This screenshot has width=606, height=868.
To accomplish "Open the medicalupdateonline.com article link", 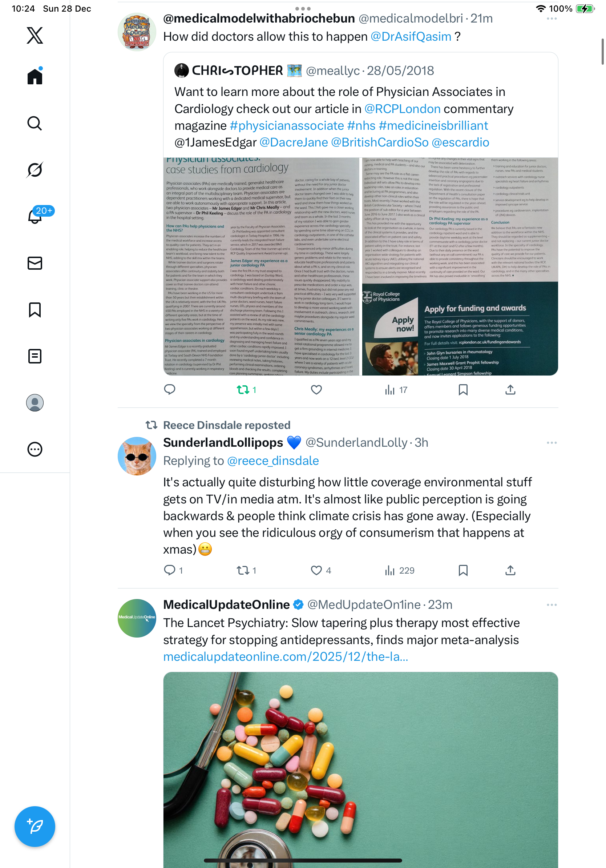I will 285,657.
